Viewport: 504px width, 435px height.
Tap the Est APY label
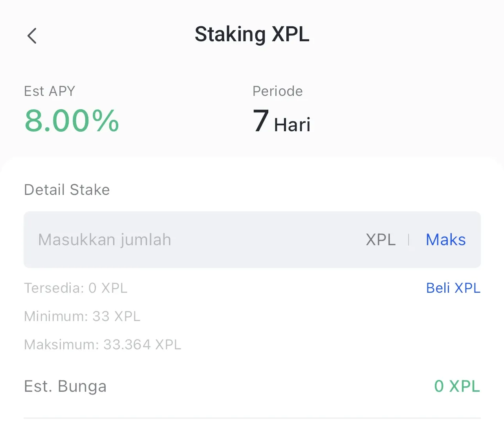pyautogui.click(x=49, y=91)
